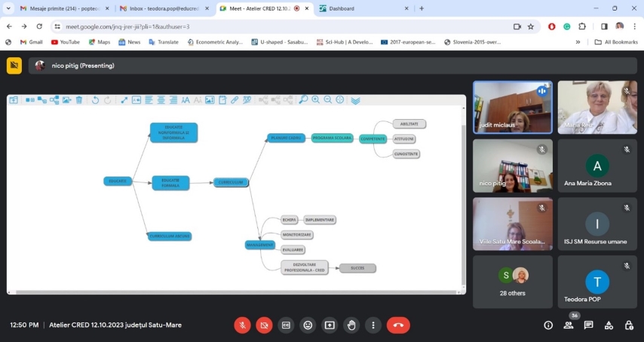
Task: Click the present screen button
Action: tap(330, 325)
